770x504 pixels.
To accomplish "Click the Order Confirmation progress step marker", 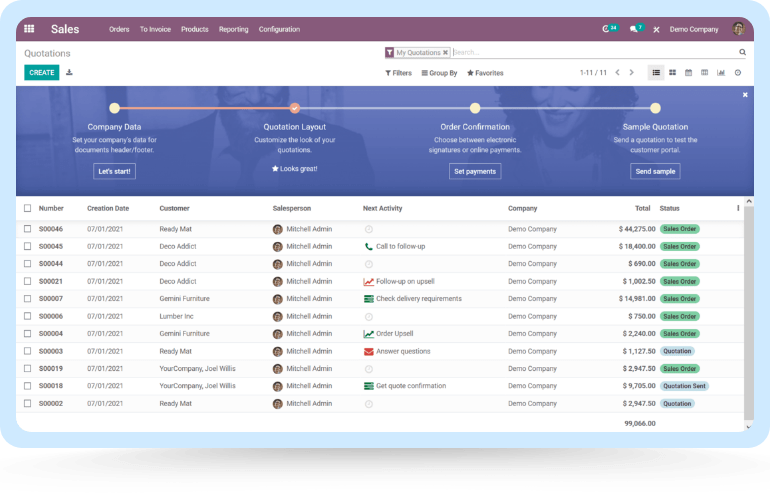I will coord(475,108).
